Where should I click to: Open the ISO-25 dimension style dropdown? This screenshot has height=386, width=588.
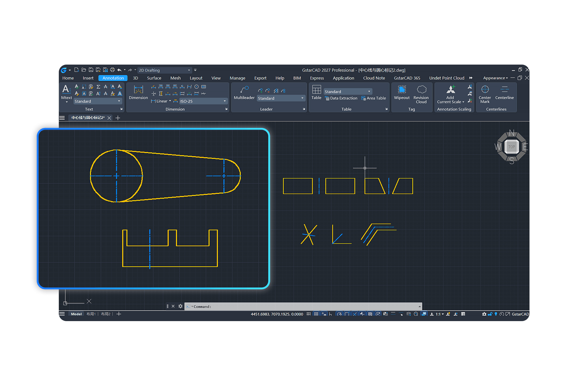click(x=203, y=101)
